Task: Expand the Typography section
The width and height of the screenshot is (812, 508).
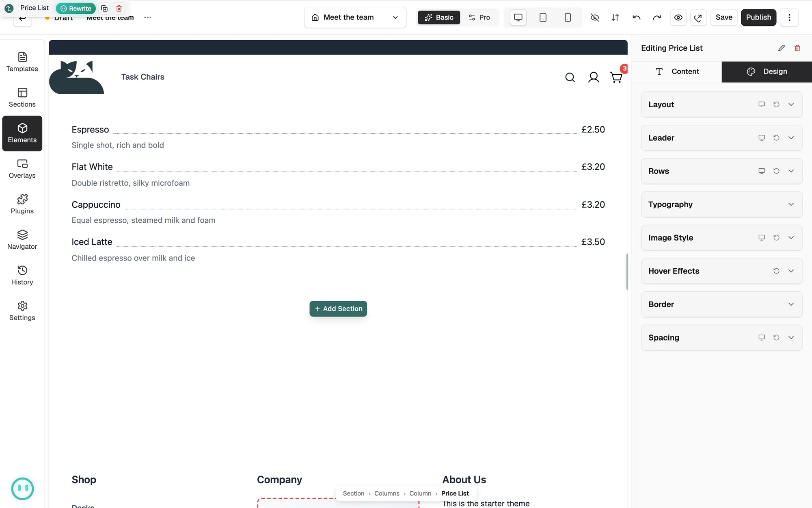Action: [x=722, y=204]
